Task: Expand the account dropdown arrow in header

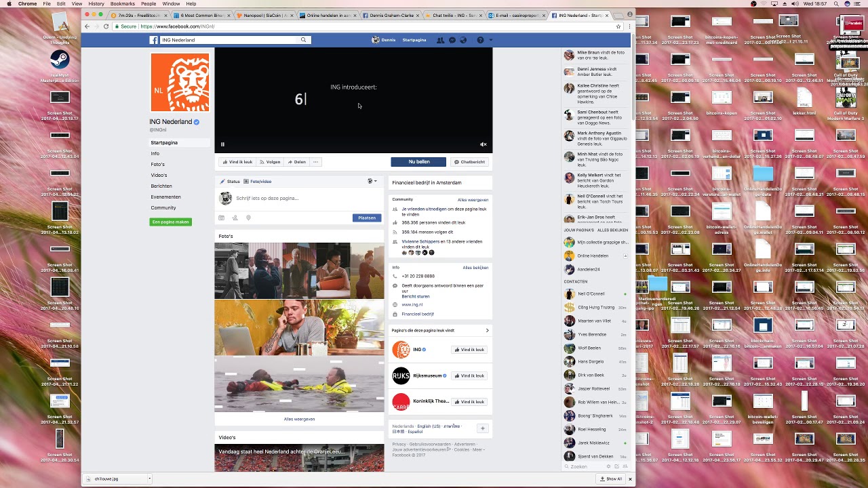Action: point(490,40)
